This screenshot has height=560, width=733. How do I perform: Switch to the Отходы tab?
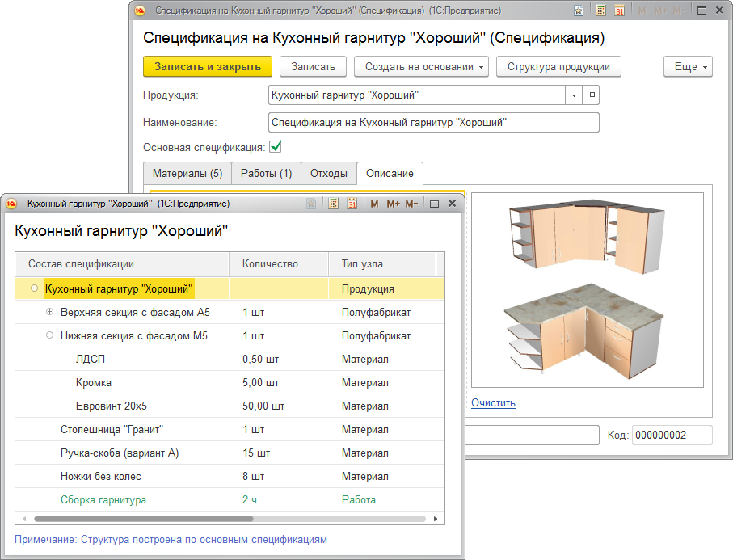coord(329,173)
